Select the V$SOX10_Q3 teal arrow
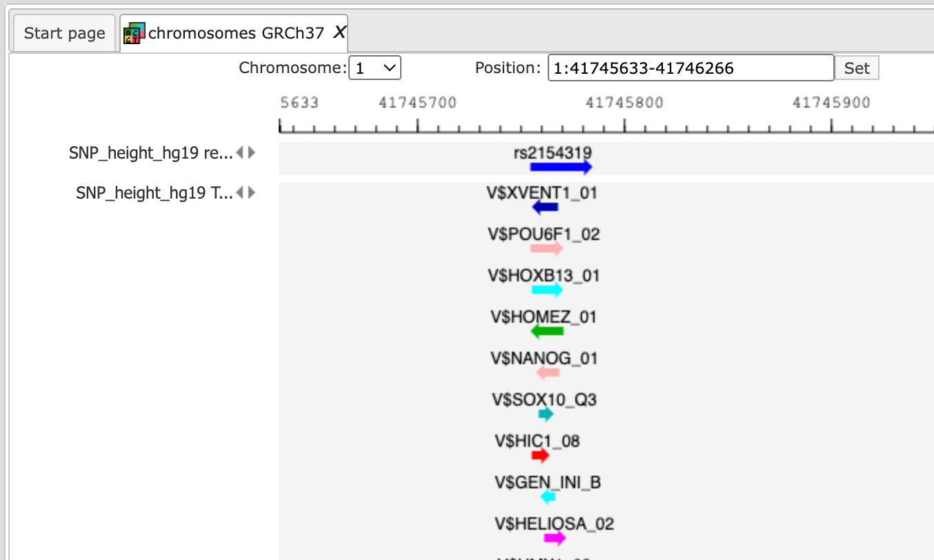Image resolution: width=934 pixels, height=560 pixels. click(546, 414)
